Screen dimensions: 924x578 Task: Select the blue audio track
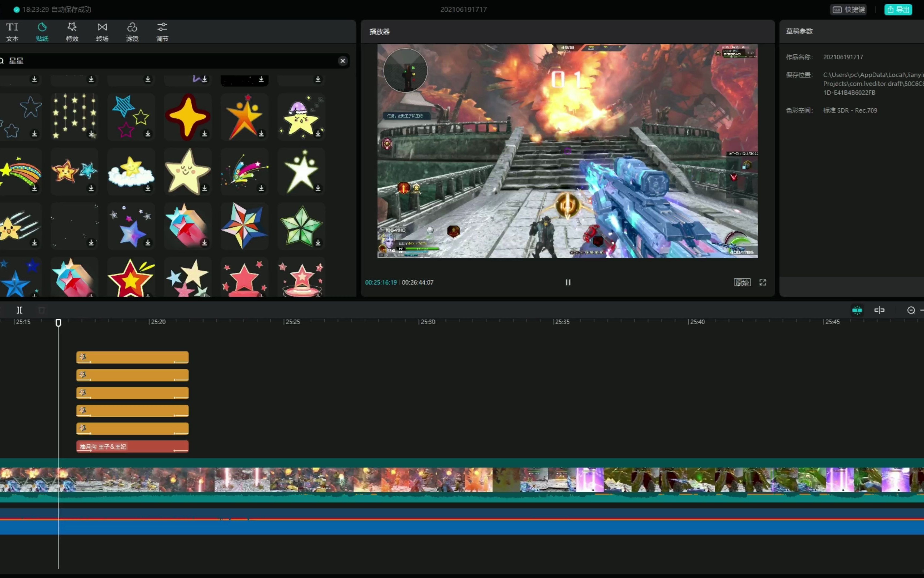pyautogui.click(x=462, y=522)
